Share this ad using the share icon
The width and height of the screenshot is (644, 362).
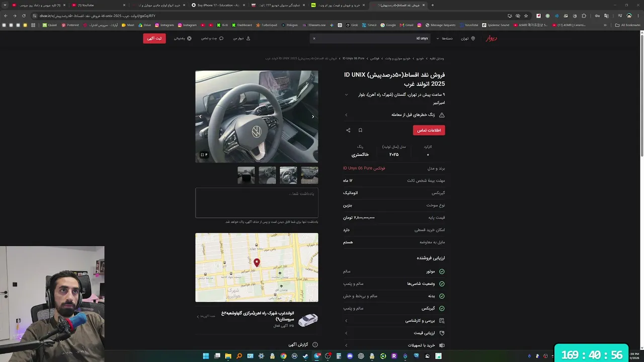coord(348,130)
